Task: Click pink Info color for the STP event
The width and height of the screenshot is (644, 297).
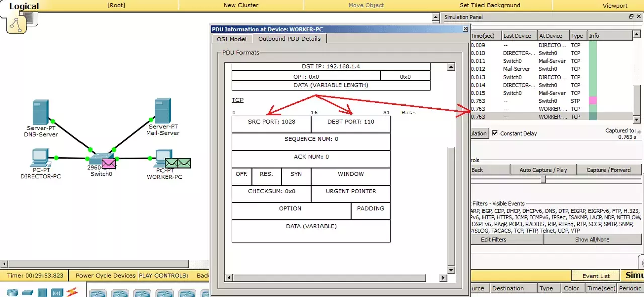Action: pyautogui.click(x=593, y=101)
